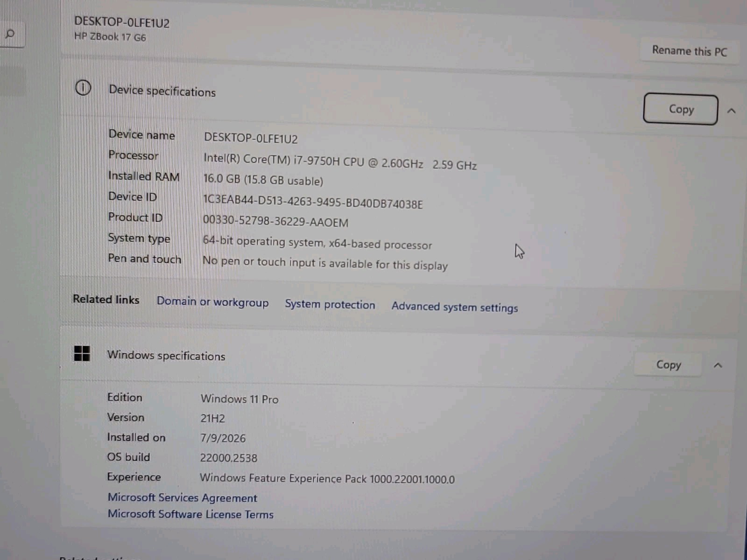Click the System type label
The height and width of the screenshot is (560, 747).
[139, 238]
